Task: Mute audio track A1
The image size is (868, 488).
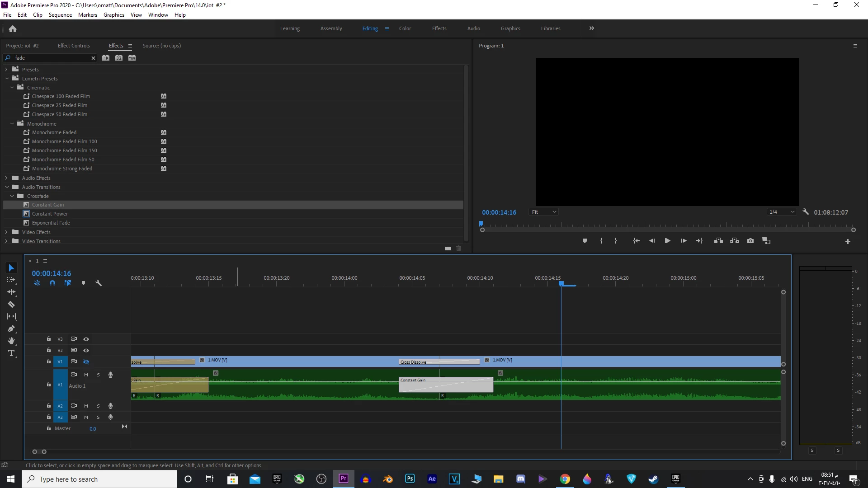Action: tap(86, 375)
